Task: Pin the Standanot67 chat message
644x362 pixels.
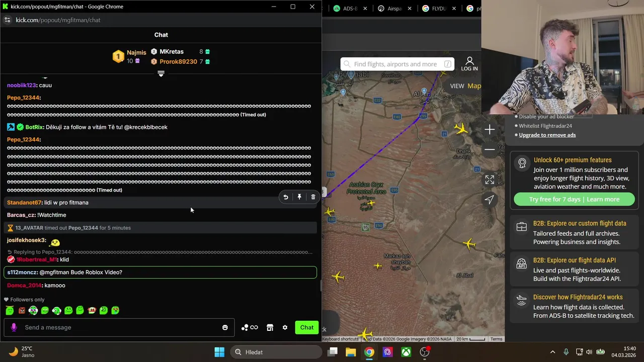Action: click(x=299, y=197)
